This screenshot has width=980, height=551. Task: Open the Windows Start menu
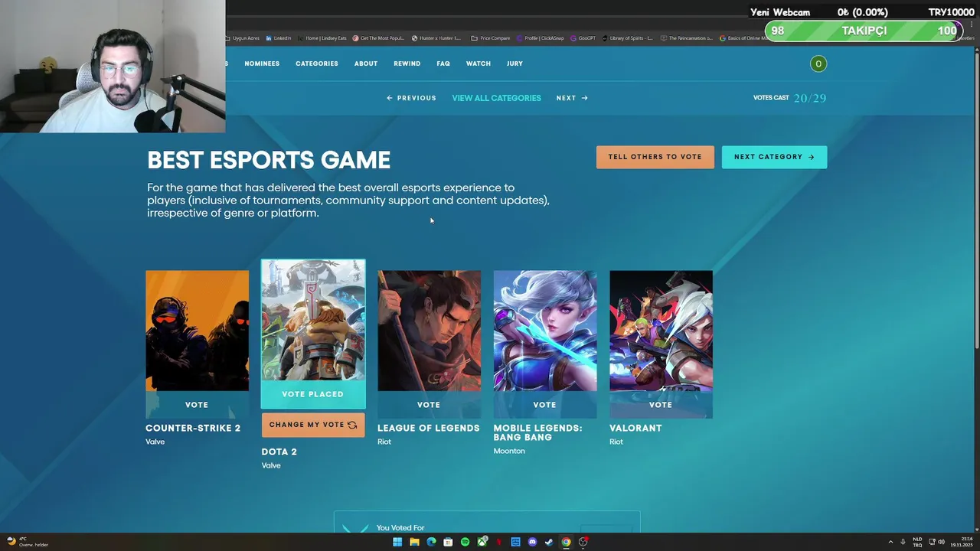click(x=397, y=542)
